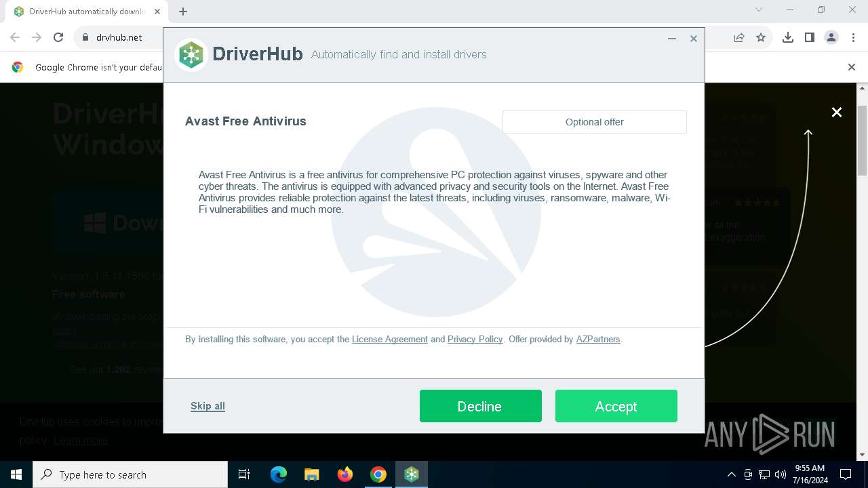Click the taskbar search box
The width and height of the screenshot is (868, 488).
[130, 474]
